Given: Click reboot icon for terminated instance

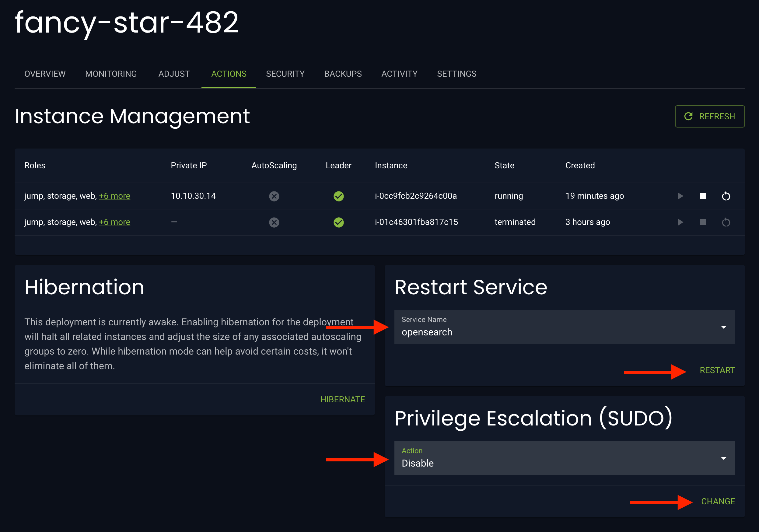Looking at the screenshot, I should tap(726, 222).
